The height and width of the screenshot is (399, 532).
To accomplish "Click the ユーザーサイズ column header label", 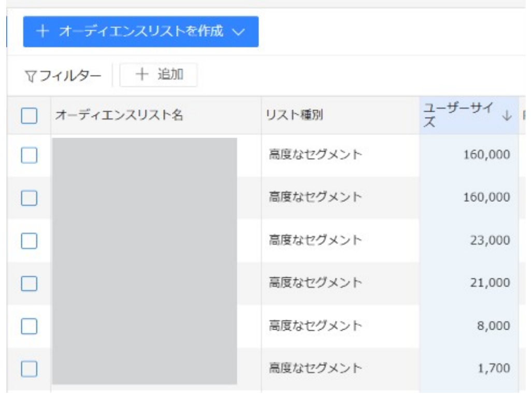I will (x=458, y=115).
